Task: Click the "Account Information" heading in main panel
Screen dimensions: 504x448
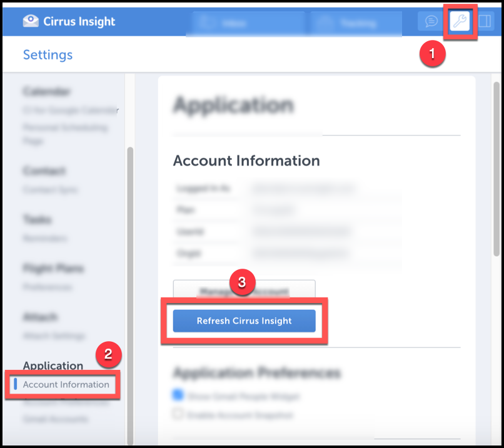Action: (246, 161)
